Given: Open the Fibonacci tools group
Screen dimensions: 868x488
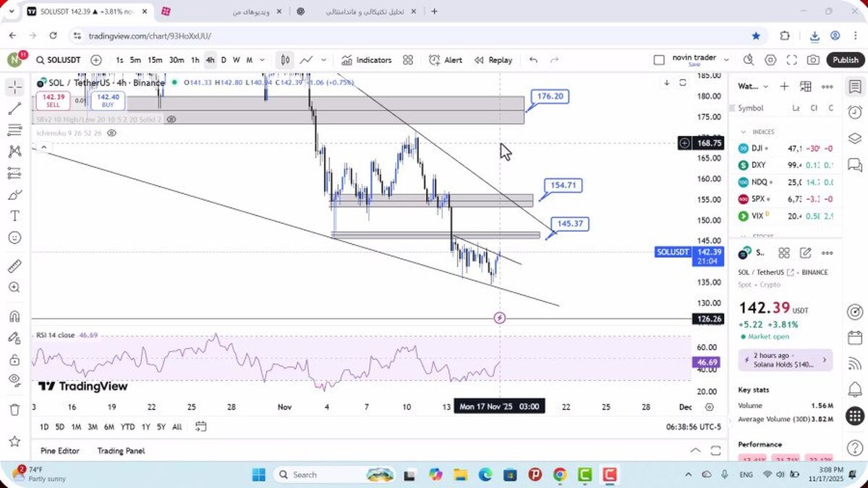Looking at the screenshot, I should click(x=14, y=130).
